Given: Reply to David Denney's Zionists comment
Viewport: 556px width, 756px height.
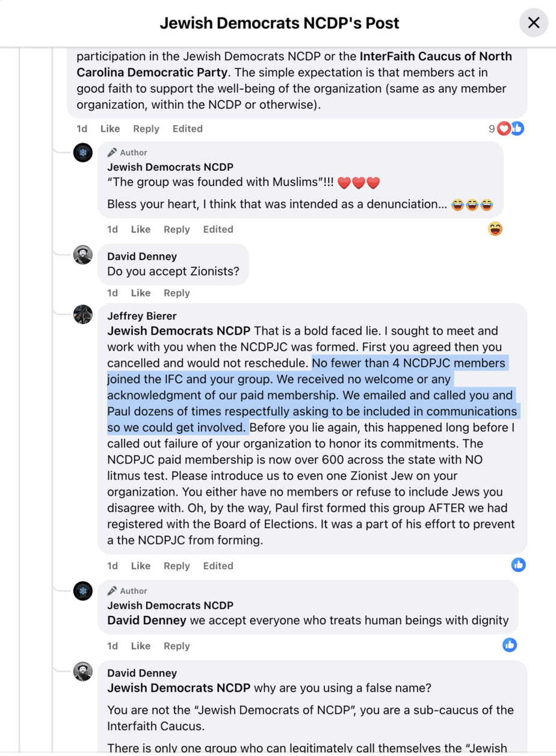Looking at the screenshot, I should tap(177, 293).
